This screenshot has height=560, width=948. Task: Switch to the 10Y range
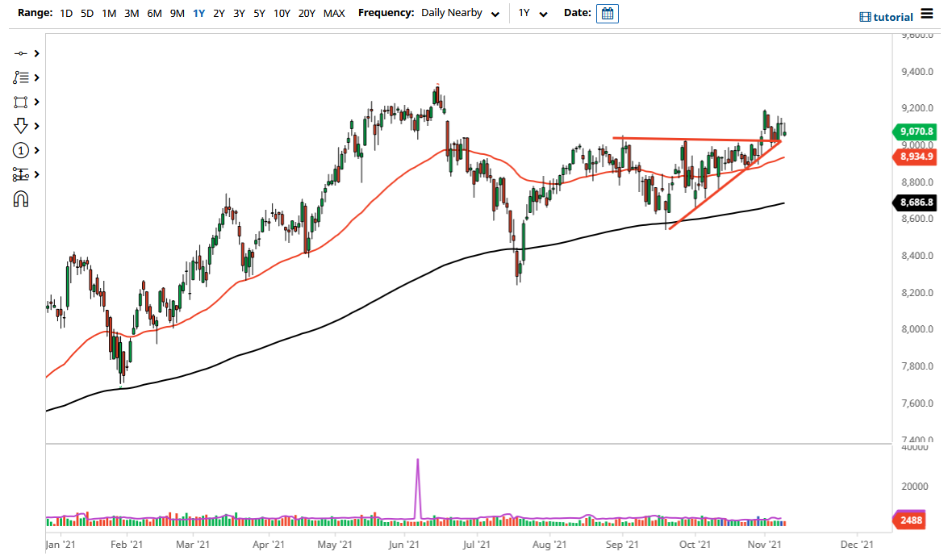pos(282,13)
